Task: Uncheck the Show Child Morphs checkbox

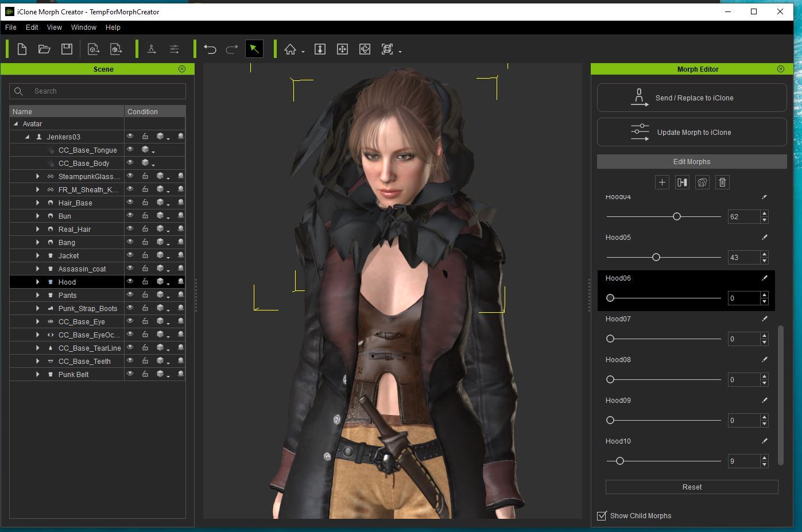Action: coord(602,515)
